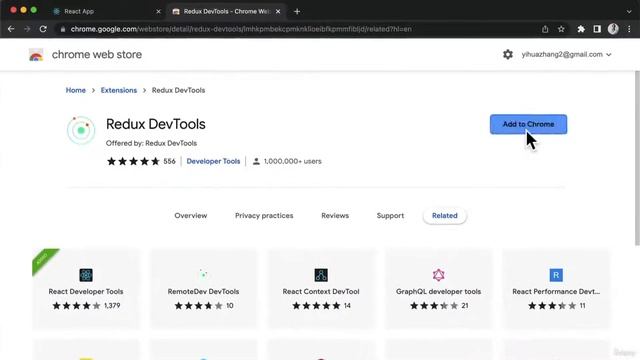Open the Privacy practices tab
Screen dimensions: 640x360
pyautogui.click(x=264, y=216)
